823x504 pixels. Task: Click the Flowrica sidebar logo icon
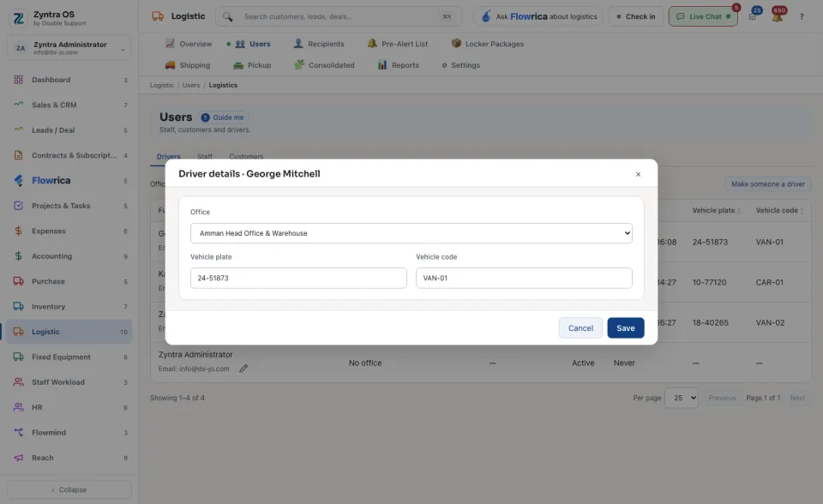(x=18, y=181)
